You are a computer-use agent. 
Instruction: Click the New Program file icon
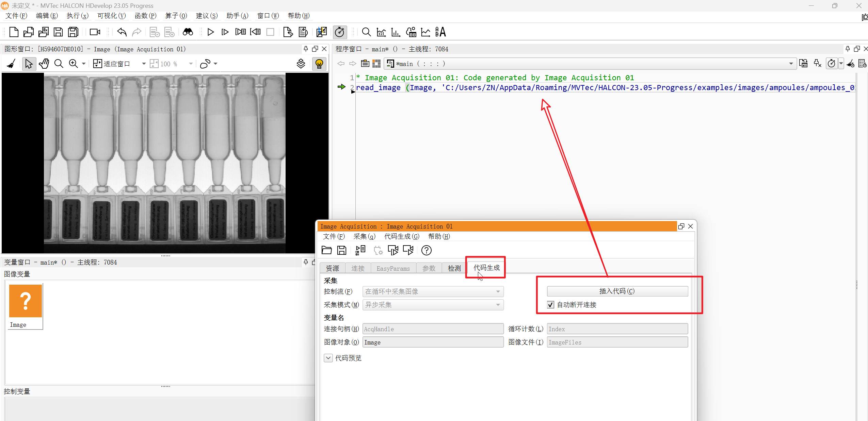pos(14,32)
